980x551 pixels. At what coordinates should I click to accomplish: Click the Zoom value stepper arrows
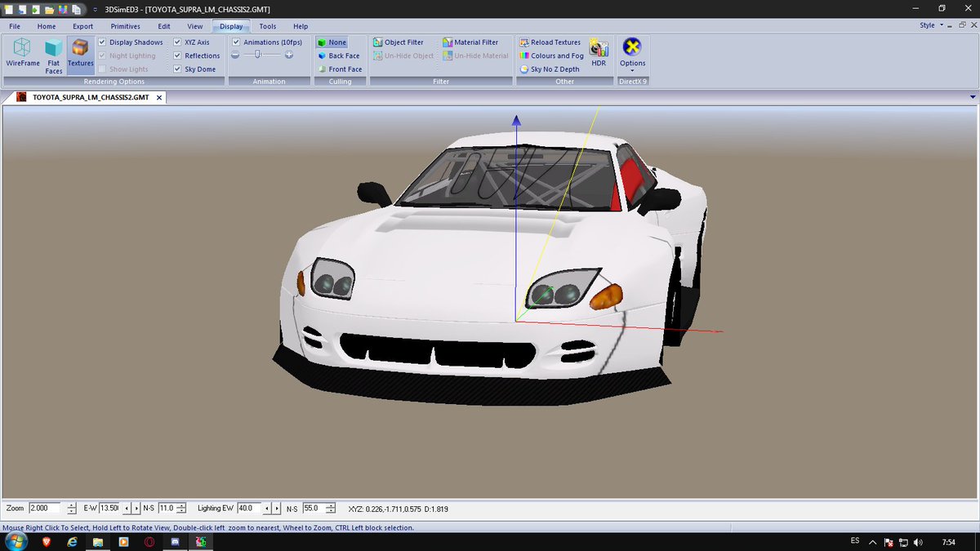(72, 509)
